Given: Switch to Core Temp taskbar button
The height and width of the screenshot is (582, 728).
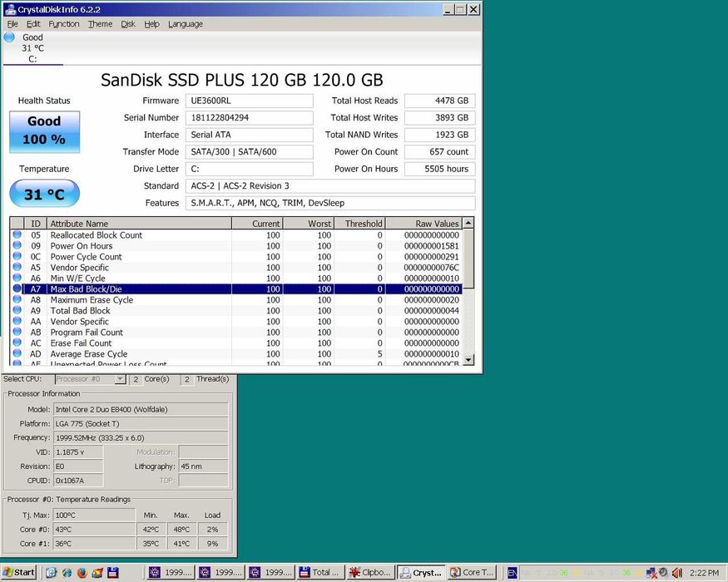Looking at the screenshot, I should pyautogui.click(x=473, y=572).
